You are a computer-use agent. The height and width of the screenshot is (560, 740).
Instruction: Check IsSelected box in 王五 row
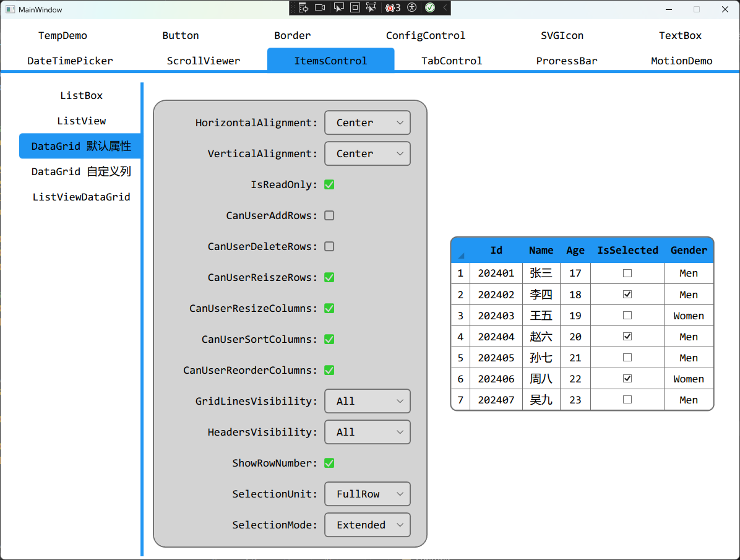click(627, 316)
